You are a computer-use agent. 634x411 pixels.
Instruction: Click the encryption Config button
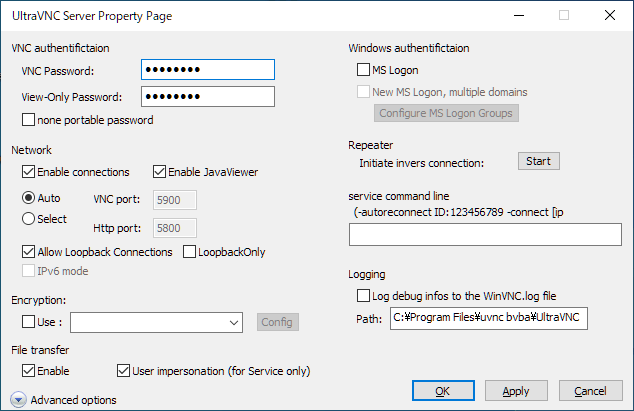coord(277,322)
